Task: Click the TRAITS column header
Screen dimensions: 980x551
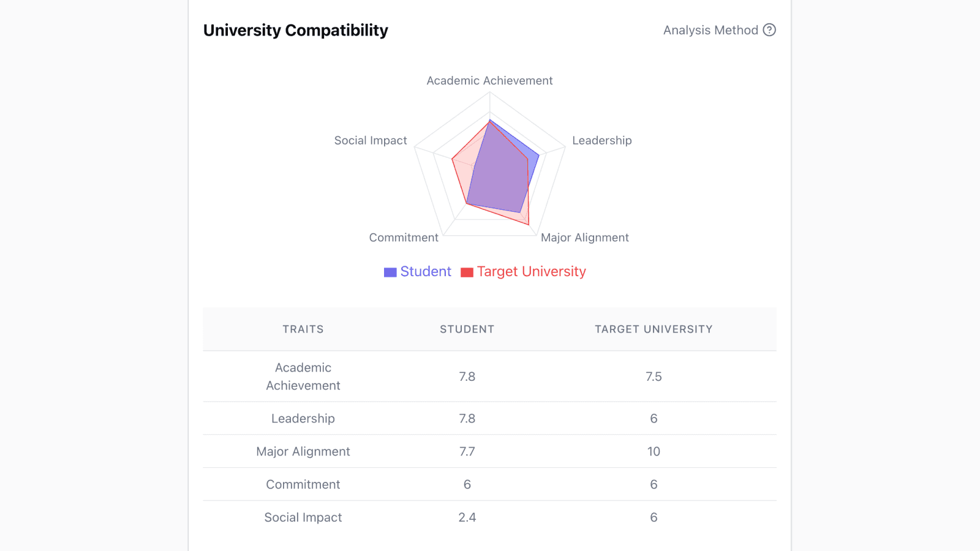Action: [303, 329]
